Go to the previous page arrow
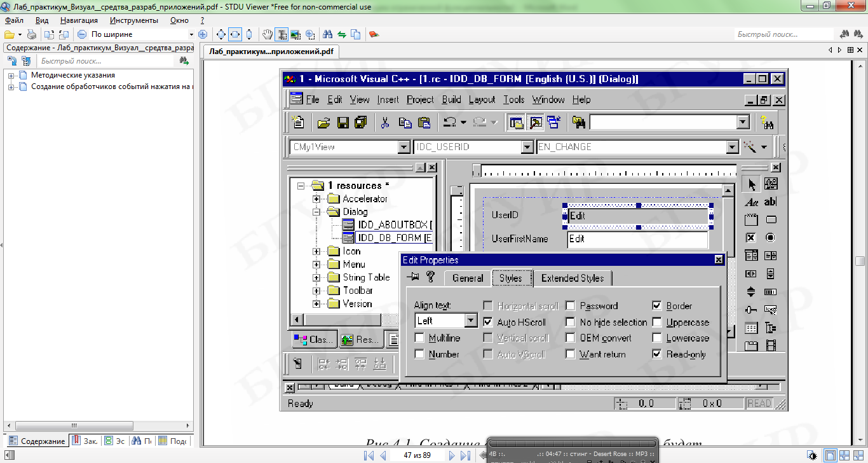Screen dimensions: 868x463 pyautogui.click(x=383, y=455)
